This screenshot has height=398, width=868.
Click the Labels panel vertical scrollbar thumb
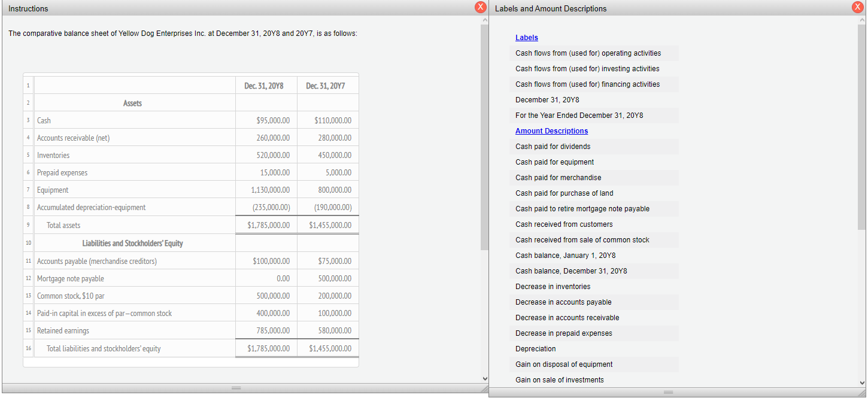[861, 127]
